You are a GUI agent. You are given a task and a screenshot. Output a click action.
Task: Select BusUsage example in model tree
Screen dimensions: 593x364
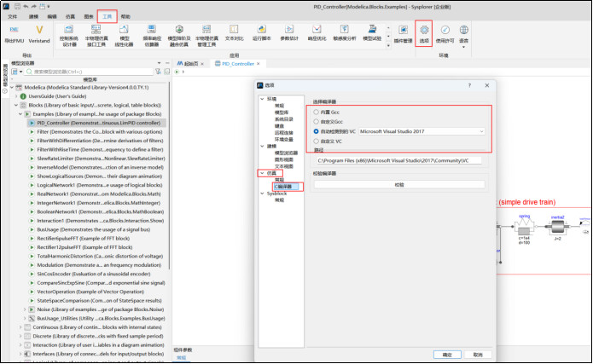click(x=93, y=229)
